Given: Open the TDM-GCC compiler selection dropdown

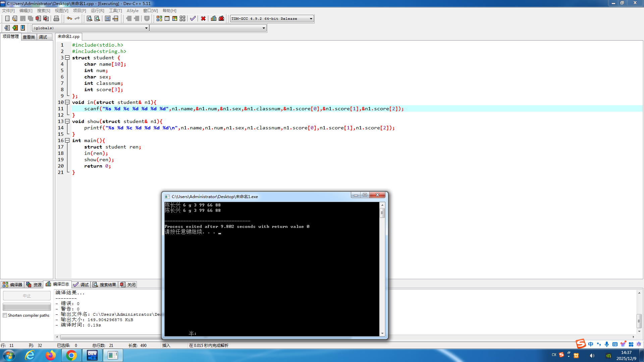Looking at the screenshot, I should click(311, 19).
